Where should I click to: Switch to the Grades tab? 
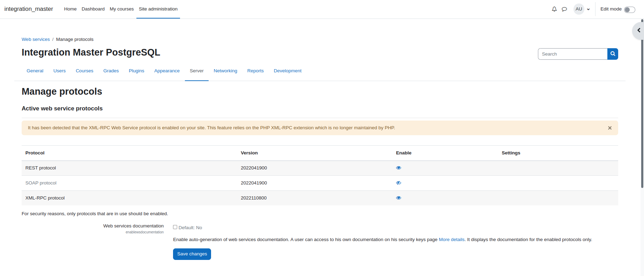(x=111, y=71)
